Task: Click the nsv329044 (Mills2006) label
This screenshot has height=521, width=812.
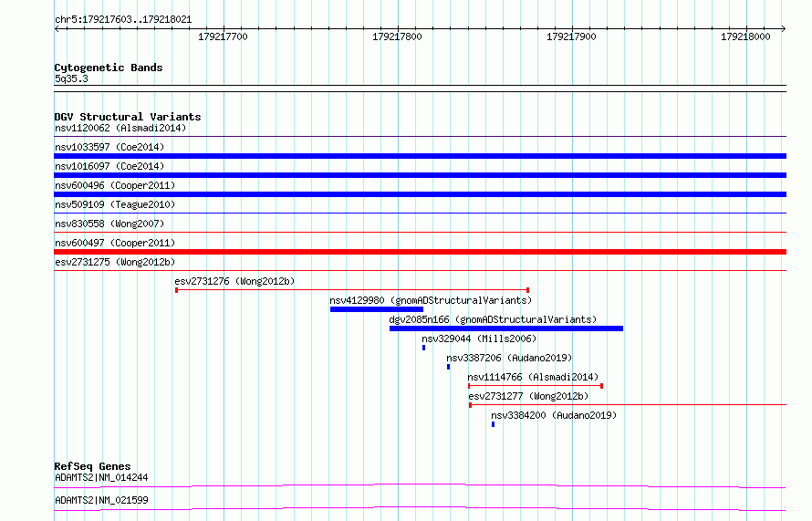Action: click(x=479, y=339)
